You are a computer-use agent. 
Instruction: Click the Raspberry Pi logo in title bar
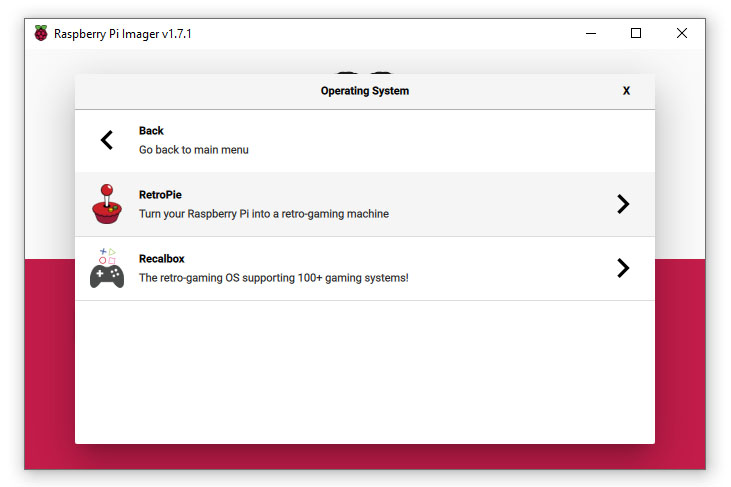41,33
